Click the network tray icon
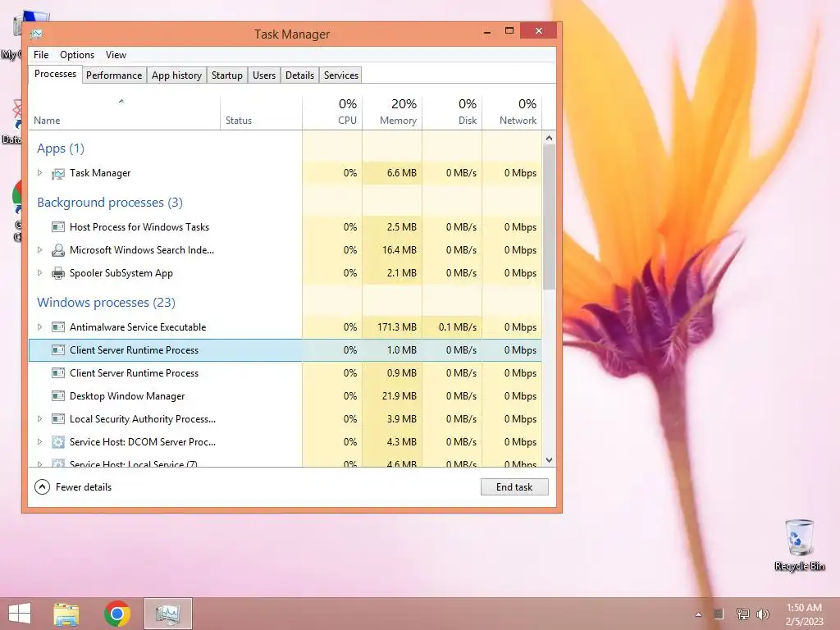The image size is (840, 630). click(742, 614)
